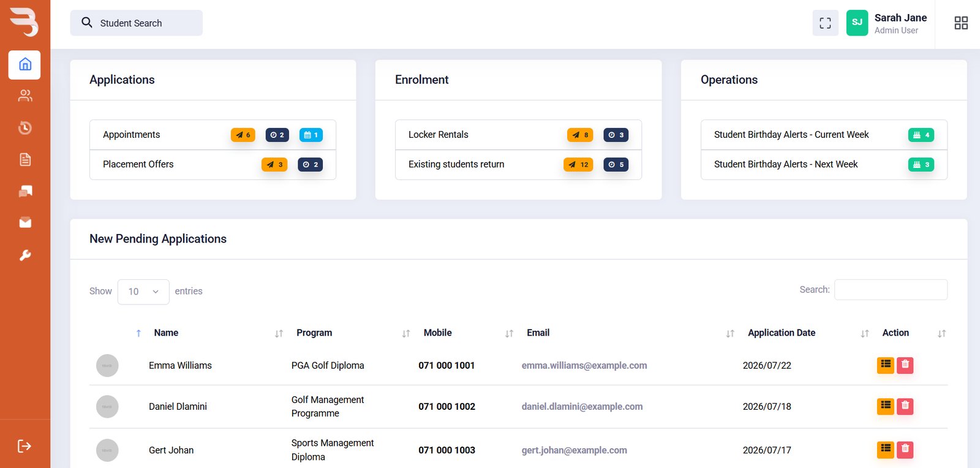Open the chat messages sidebar icon
This screenshot has width=980, height=468.
click(x=24, y=191)
